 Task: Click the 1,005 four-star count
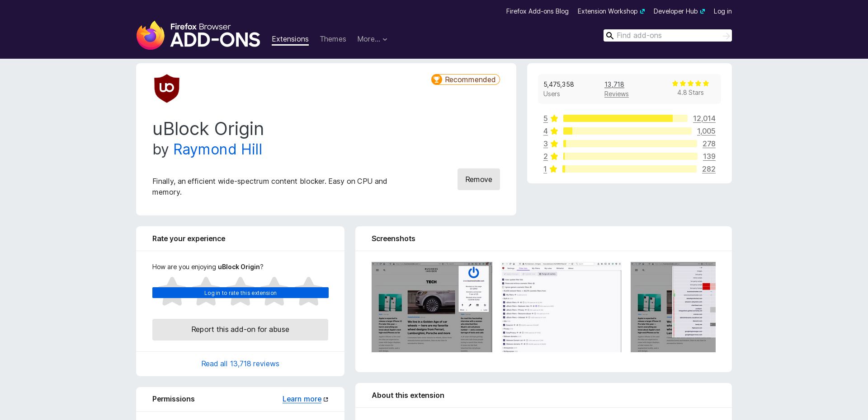pyautogui.click(x=706, y=131)
